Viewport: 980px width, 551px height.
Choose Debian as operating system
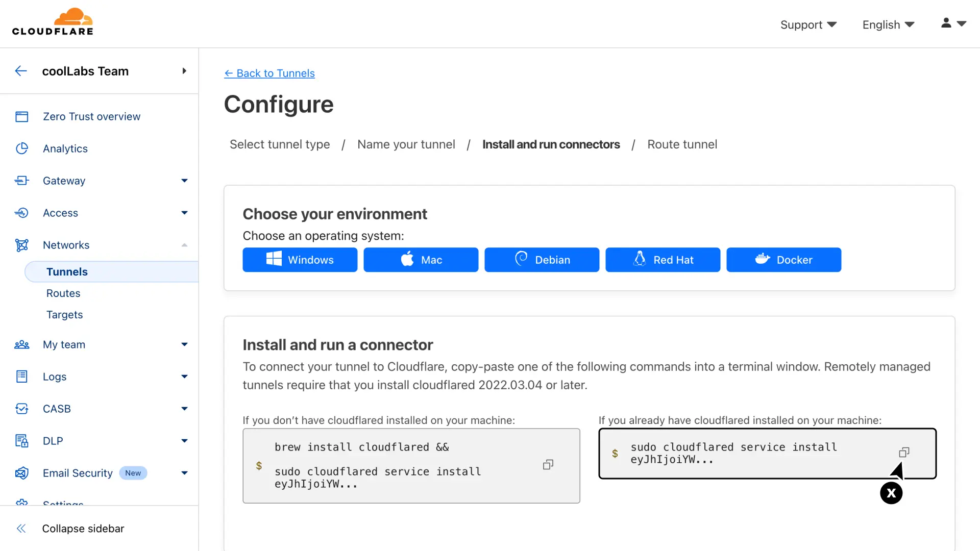[542, 260]
